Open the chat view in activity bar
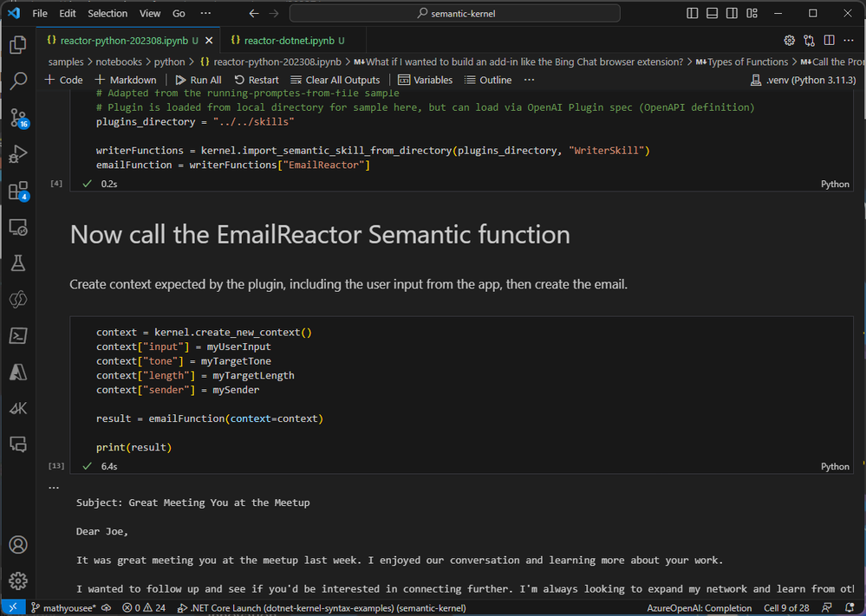Viewport: 866px width, 616px height. pos(17,444)
